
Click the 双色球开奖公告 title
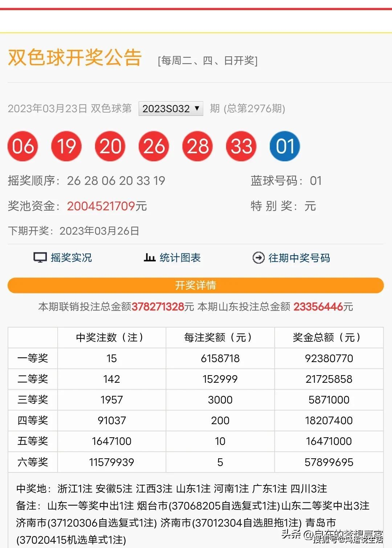point(75,58)
